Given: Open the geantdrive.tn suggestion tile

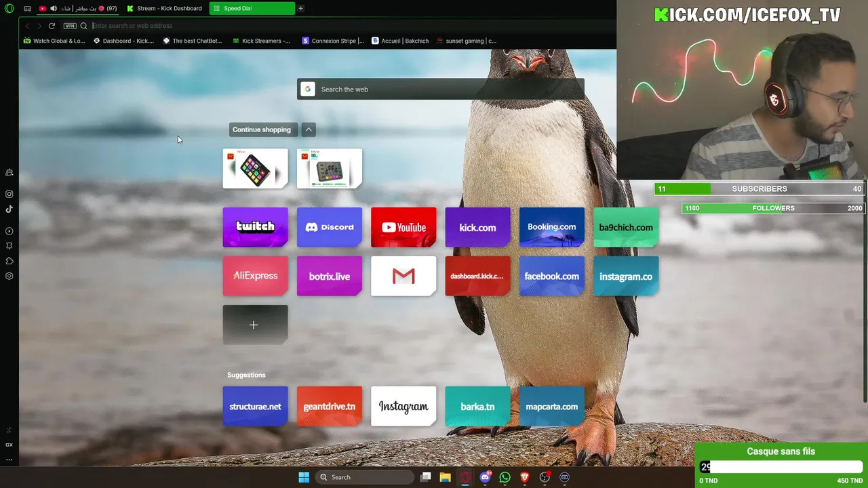Looking at the screenshot, I should click(330, 407).
